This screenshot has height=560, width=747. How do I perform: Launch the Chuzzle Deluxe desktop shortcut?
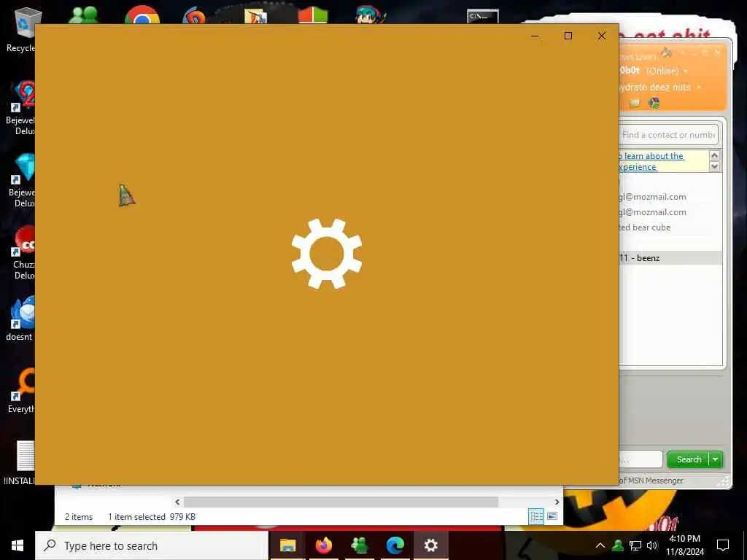(23, 252)
